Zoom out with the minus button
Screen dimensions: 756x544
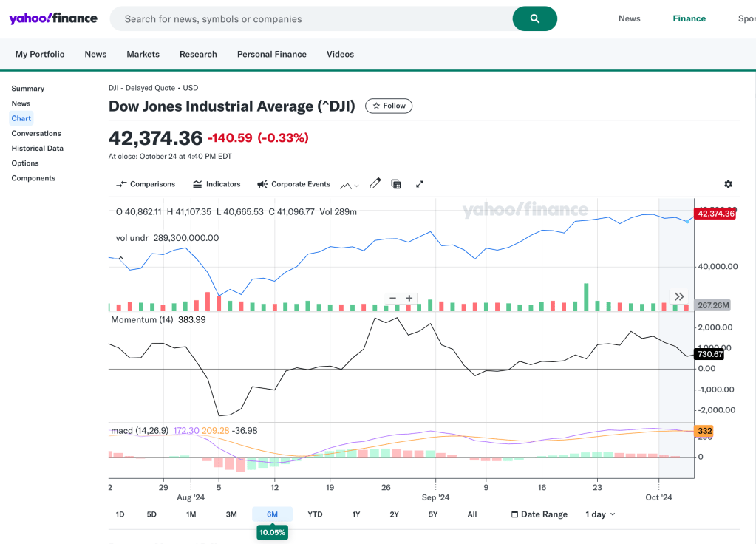[x=393, y=298]
